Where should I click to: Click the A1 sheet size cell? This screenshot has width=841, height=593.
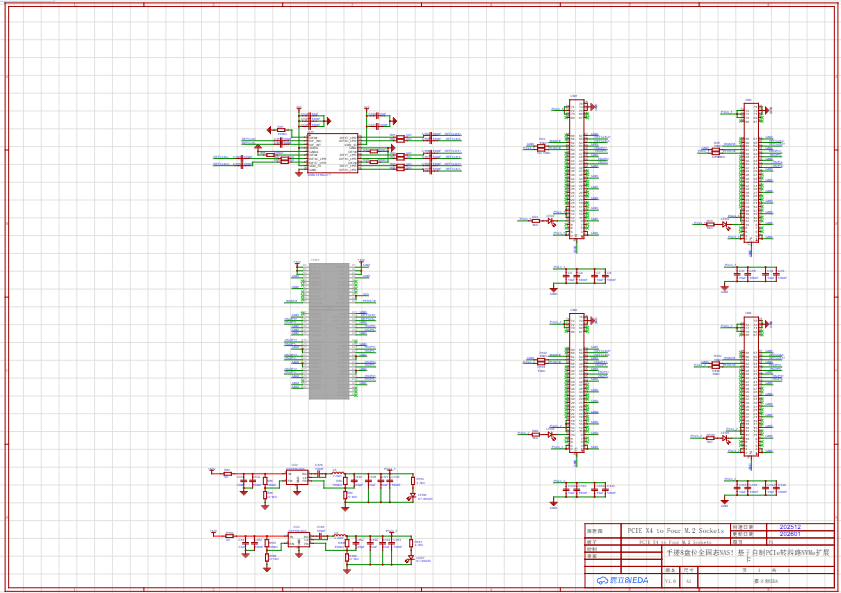[x=688, y=580]
